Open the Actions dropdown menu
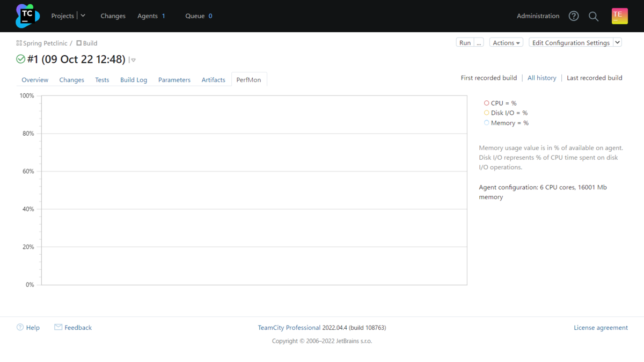Image resolution: width=644 pixels, height=362 pixels. click(506, 43)
